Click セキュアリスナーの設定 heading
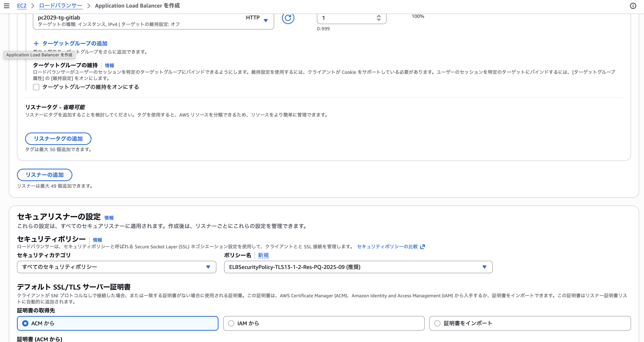This screenshot has height=342, width=644. coord(59,217)
